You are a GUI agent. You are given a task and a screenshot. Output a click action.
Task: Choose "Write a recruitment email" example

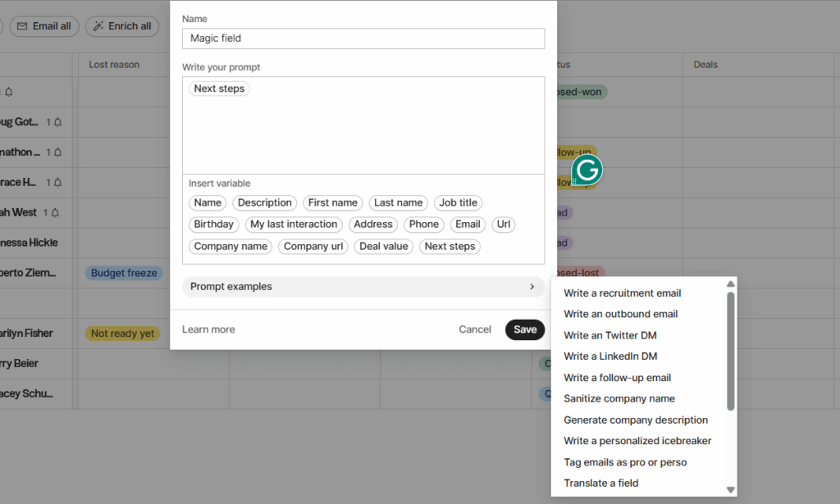[x=622, y=293]
